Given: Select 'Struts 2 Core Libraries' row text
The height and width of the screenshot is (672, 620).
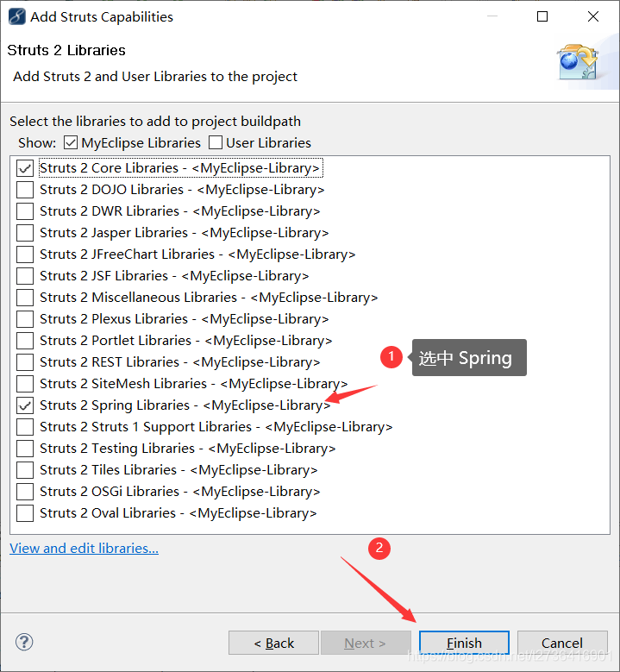Looking at the screenshot, I should pos(180,168).
